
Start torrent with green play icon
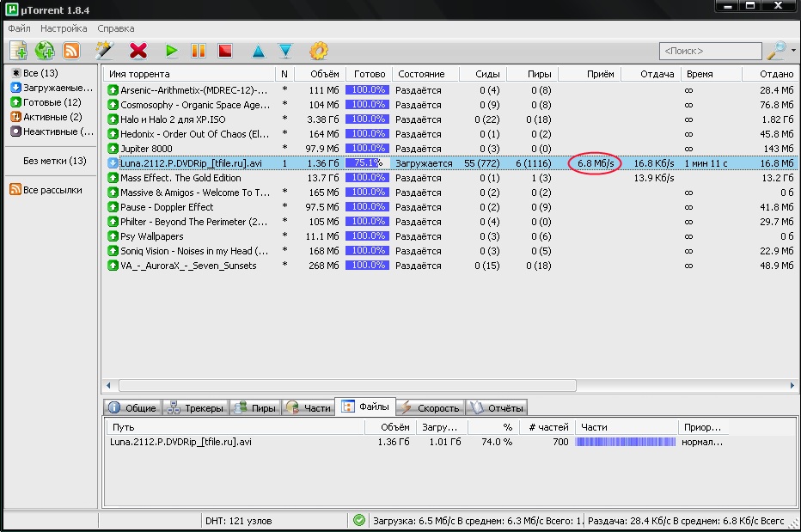click(172, 51)
